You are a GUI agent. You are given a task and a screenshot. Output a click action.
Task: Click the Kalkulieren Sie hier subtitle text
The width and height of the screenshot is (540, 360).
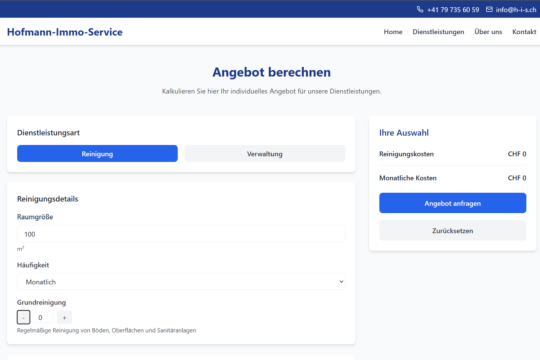(271, 91)
